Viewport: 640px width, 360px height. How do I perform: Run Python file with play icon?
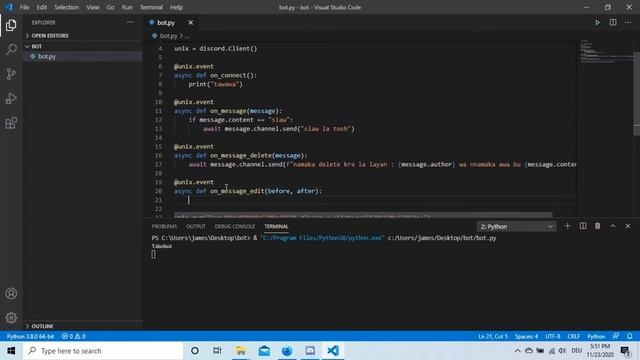pos(597,22)
